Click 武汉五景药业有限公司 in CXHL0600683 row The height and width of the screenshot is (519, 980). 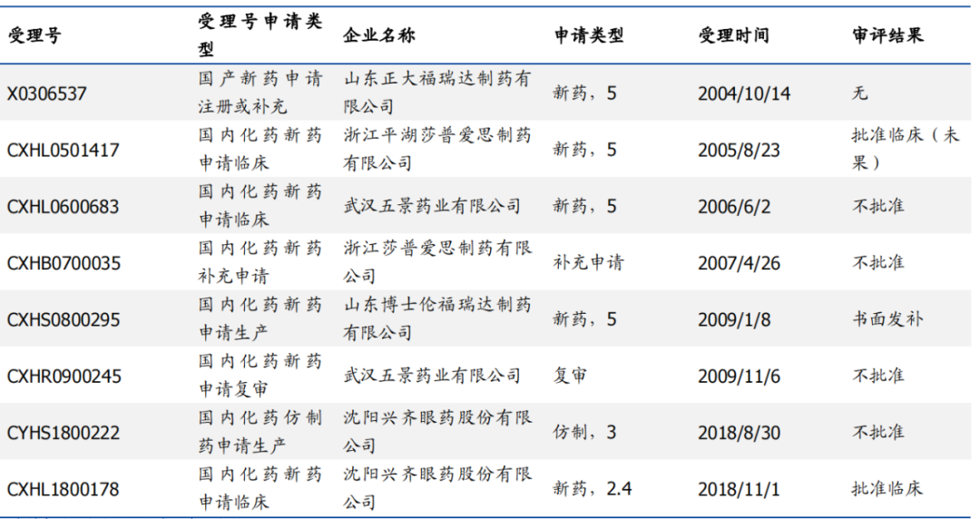(x=432, y=206)
